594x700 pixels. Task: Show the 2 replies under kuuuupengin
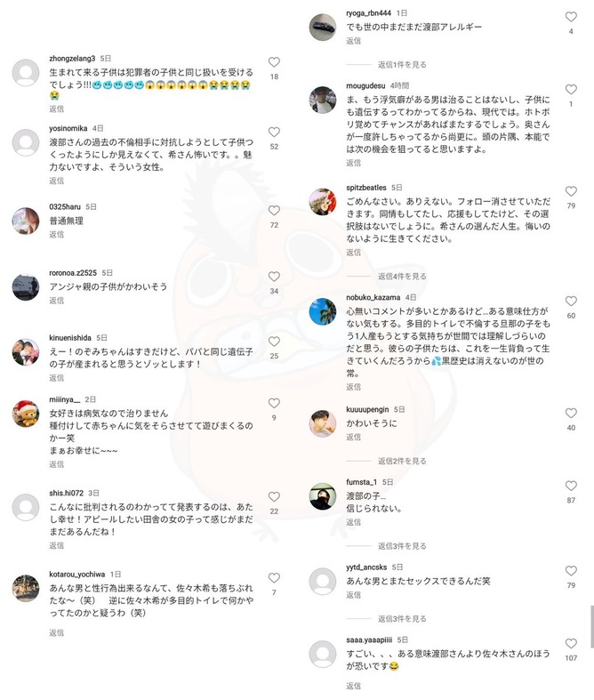[402, 461]
